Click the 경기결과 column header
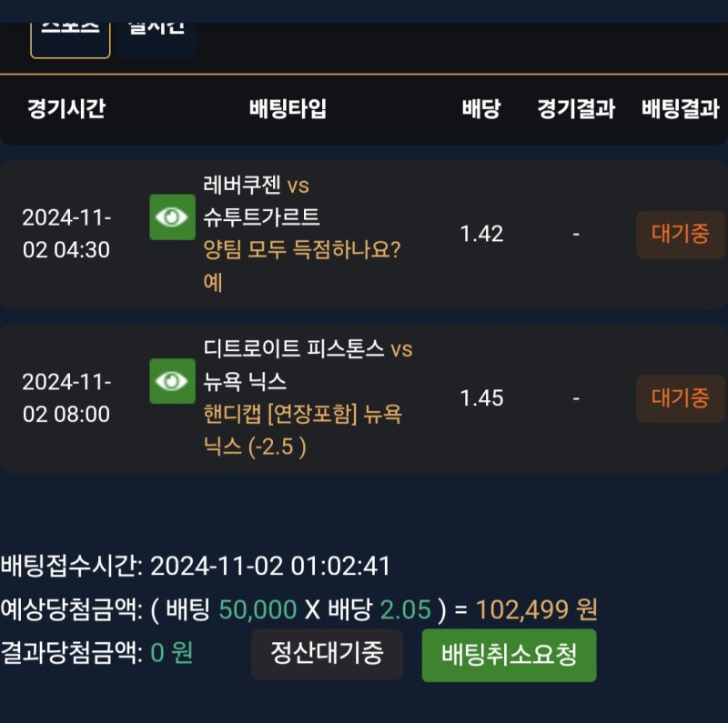Screen dimensions: 728x723 coord(576,109)
